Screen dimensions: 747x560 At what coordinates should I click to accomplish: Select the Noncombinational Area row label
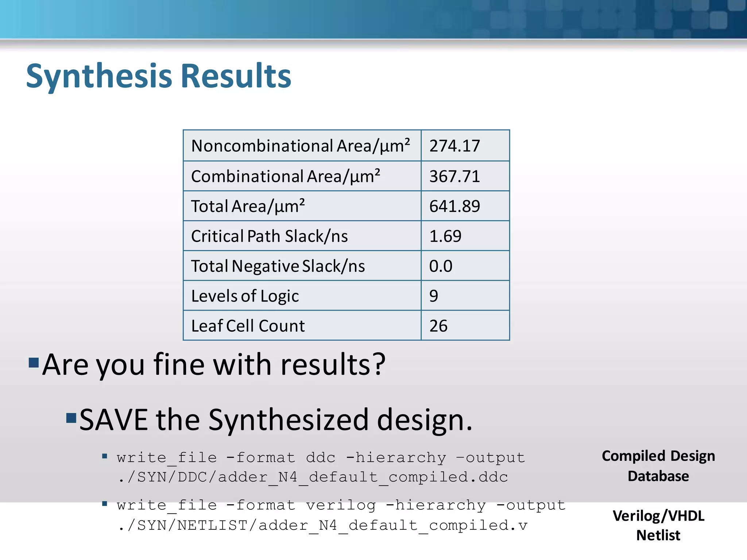click(x=301, y=146)
